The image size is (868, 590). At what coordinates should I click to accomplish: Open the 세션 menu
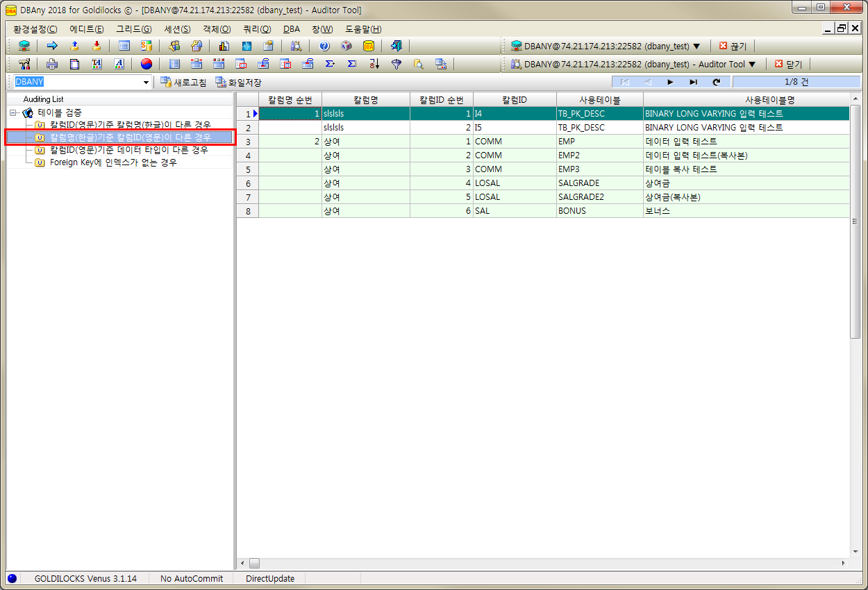pyautogui.click(x=177, y=29)
